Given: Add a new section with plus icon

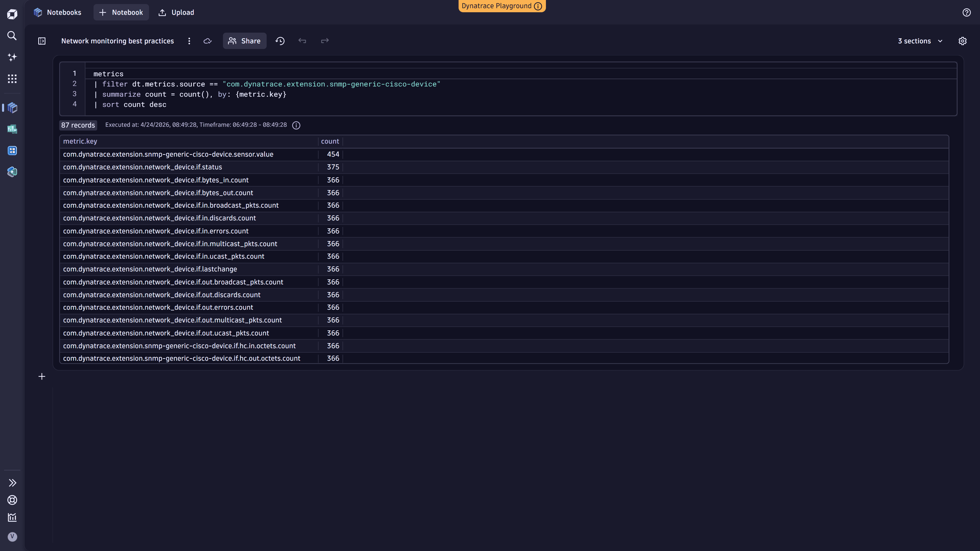Looking at the screenshot, I should tap(42, 377).
